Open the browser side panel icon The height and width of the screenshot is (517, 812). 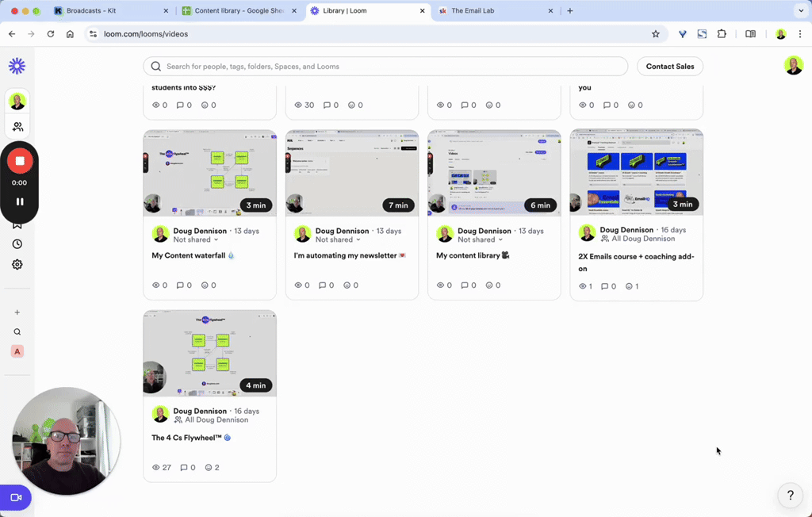(x=750, y=34)
